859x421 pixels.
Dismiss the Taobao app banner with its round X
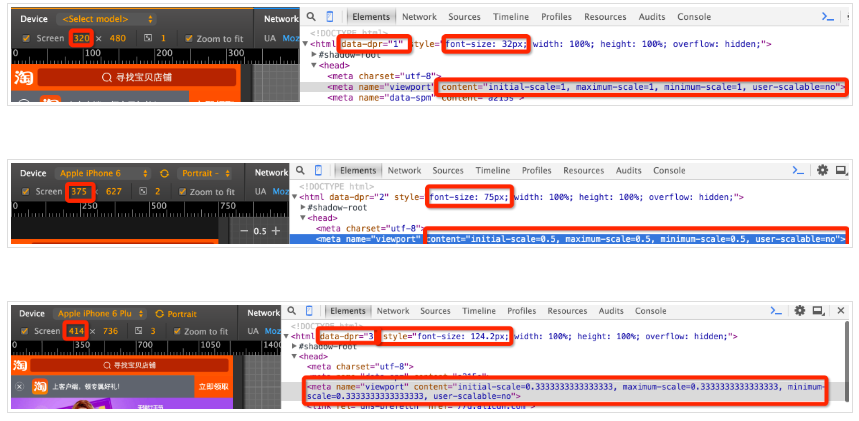coord(20,386)
